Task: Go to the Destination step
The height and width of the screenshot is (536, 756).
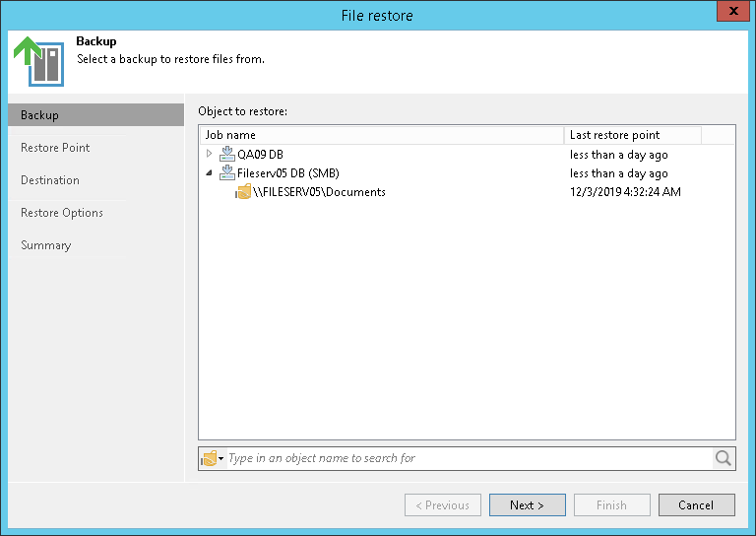Action: (50, 180)
